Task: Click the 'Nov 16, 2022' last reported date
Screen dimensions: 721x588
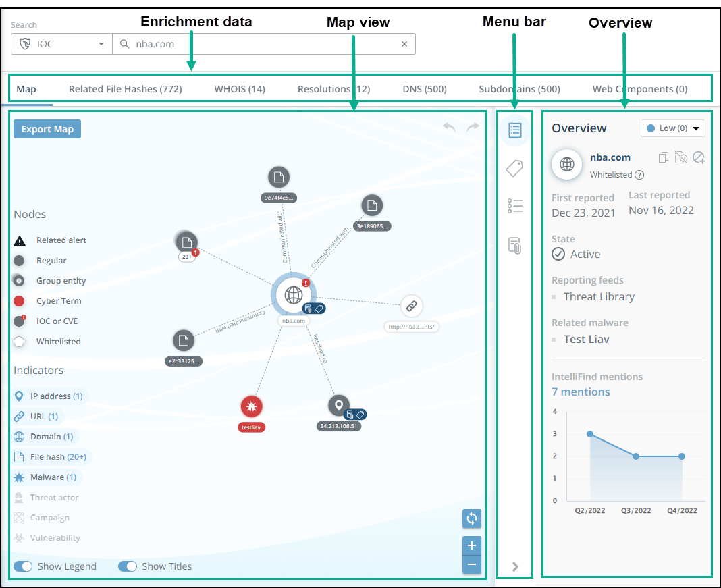Action: [661, 211]
